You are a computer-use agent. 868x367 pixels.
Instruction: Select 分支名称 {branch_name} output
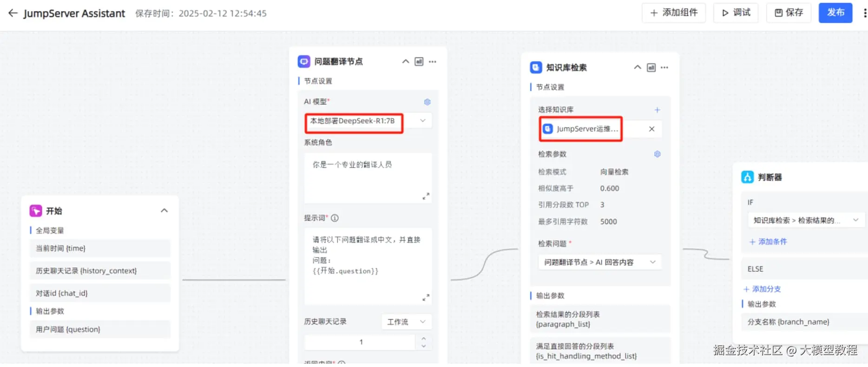804,321
